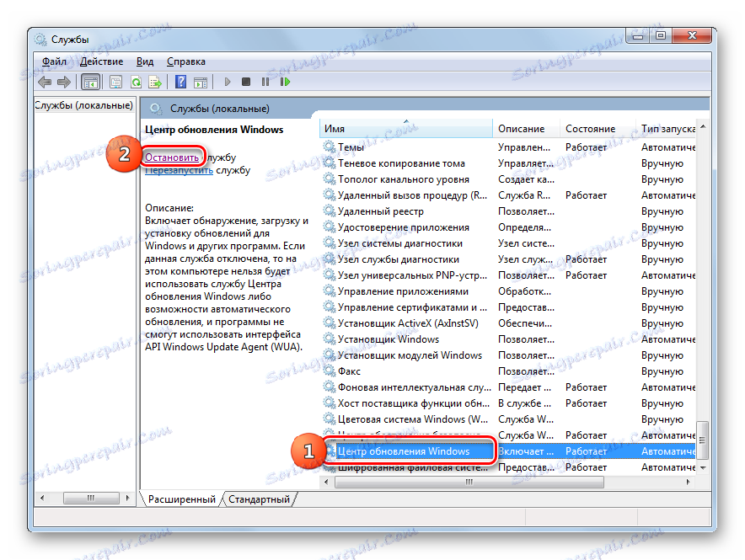745x560 pixels.
Task: Click the left tree pane scroll right arrow
Action: pyautogui.click(x=127, y=499)
